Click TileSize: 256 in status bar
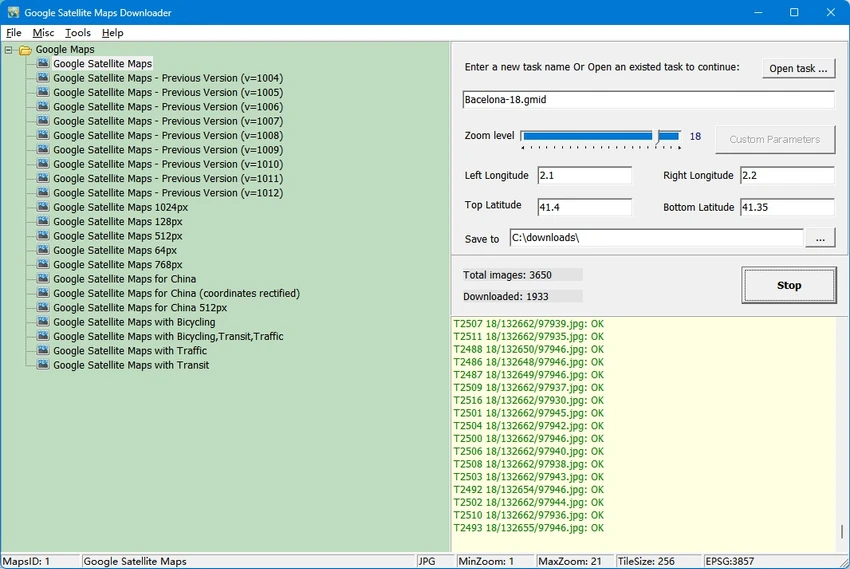The width and height of the screenshot is (850, 569). pos(646,561)
